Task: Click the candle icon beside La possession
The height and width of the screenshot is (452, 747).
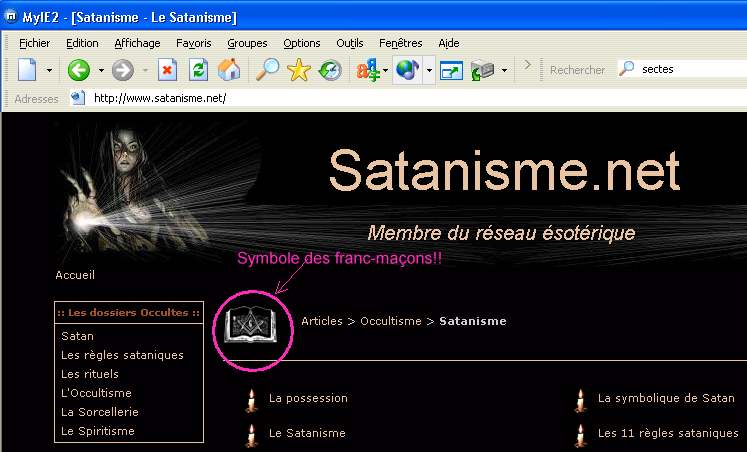Action: point(252,401)
